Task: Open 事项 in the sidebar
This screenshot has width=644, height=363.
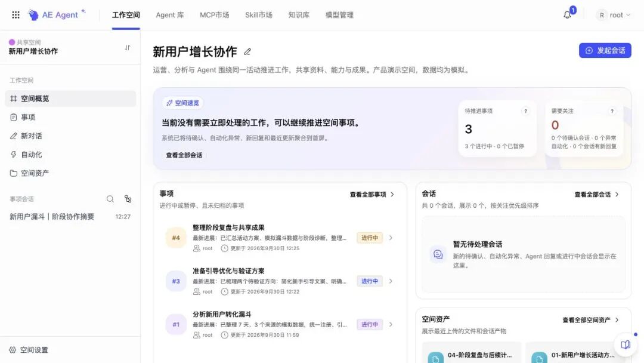Action: point(70,117)
